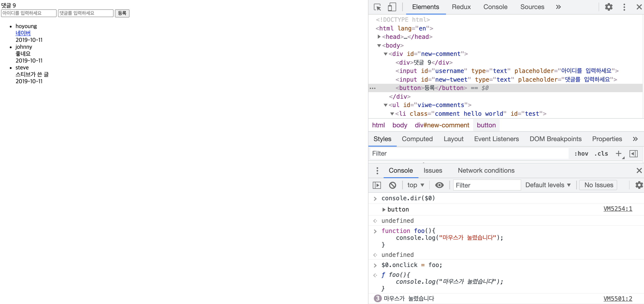Select the input id username DOM row
The width and height of the screenshot is (644, 304).
[507, 71]
